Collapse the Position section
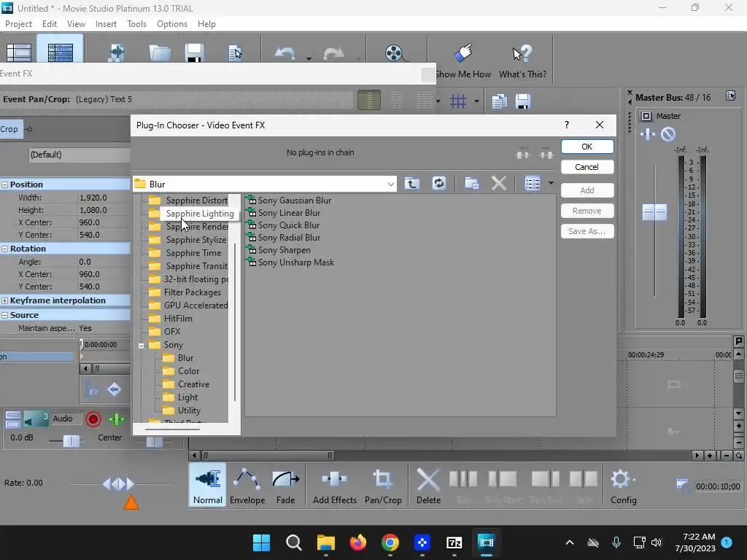This screenshot has height=560, width=747. coord(5,184)
